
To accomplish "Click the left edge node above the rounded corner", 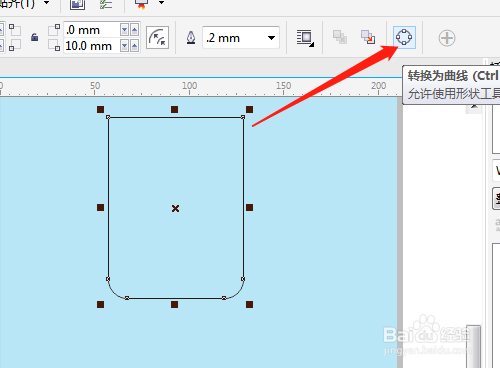I will pyautogui.click(x=108, y=279).
